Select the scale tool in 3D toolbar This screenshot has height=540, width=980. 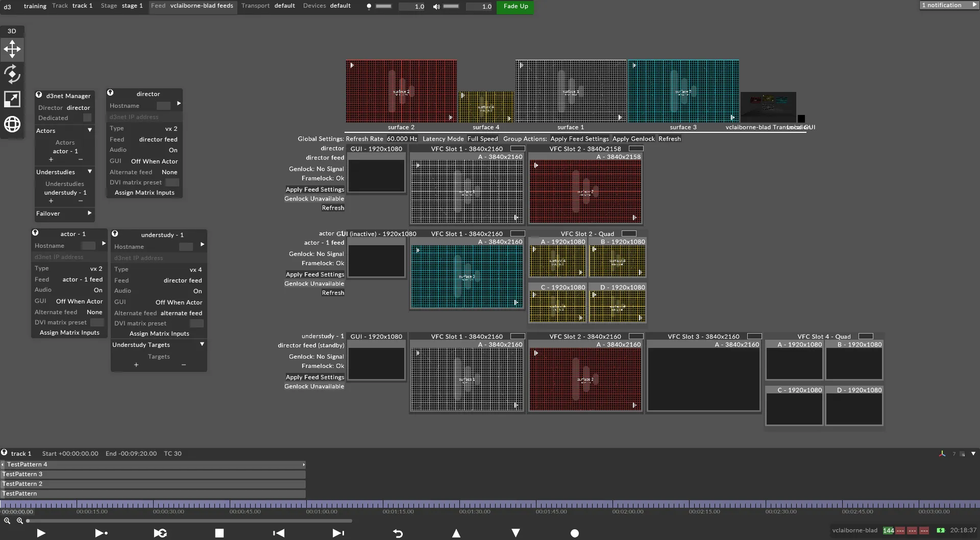(x=12, y=99)
